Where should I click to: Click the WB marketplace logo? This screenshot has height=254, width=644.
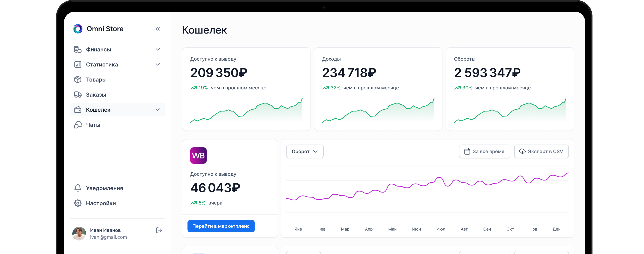[198, 155]
